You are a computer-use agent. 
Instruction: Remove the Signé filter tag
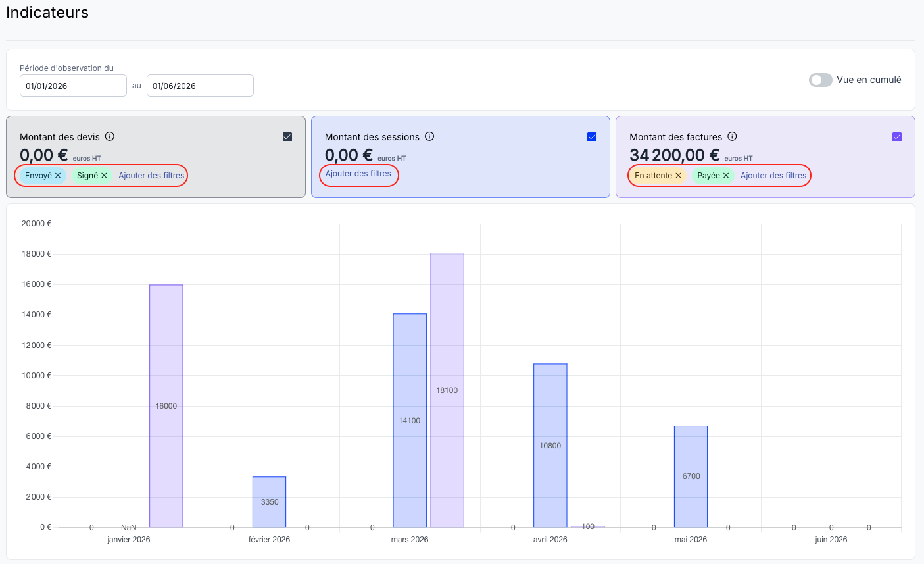(x=104, y=176)
